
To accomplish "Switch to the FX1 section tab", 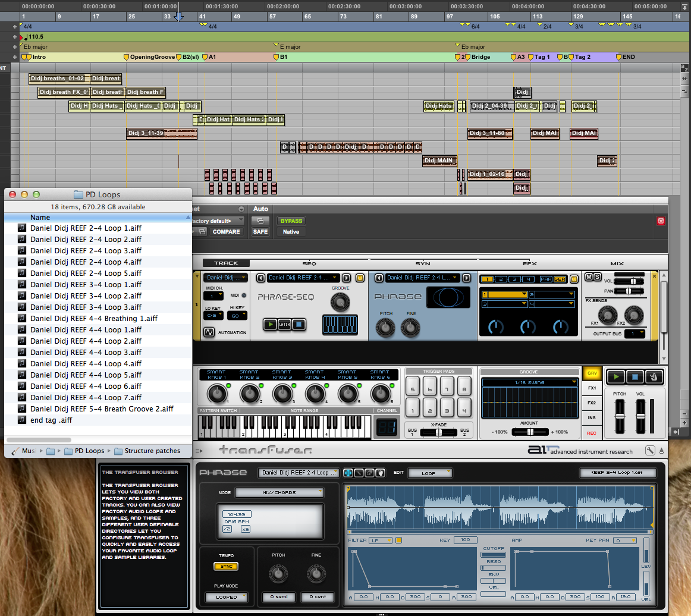I will pyautogui.click(x=592, y=388).
